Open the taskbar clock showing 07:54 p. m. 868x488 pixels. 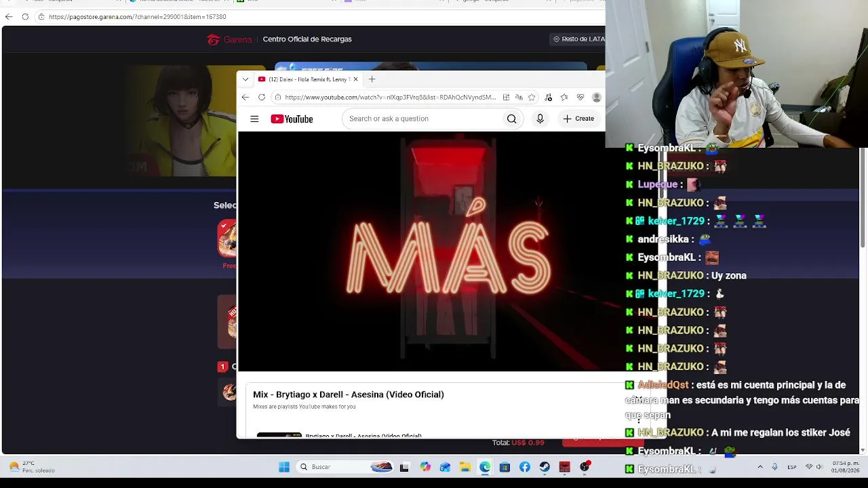846,467
